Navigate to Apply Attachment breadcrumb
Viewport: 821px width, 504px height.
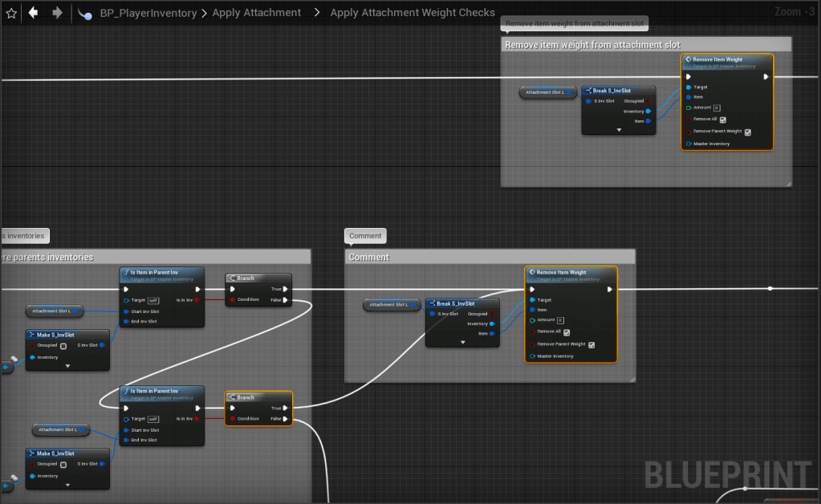tap(257, 13)
